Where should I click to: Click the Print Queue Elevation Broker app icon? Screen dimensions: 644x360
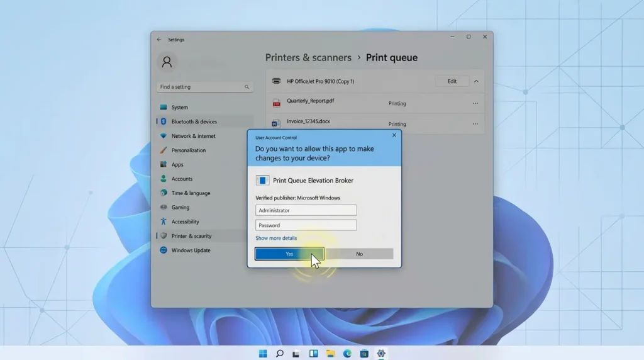click(x=262, y=181)
